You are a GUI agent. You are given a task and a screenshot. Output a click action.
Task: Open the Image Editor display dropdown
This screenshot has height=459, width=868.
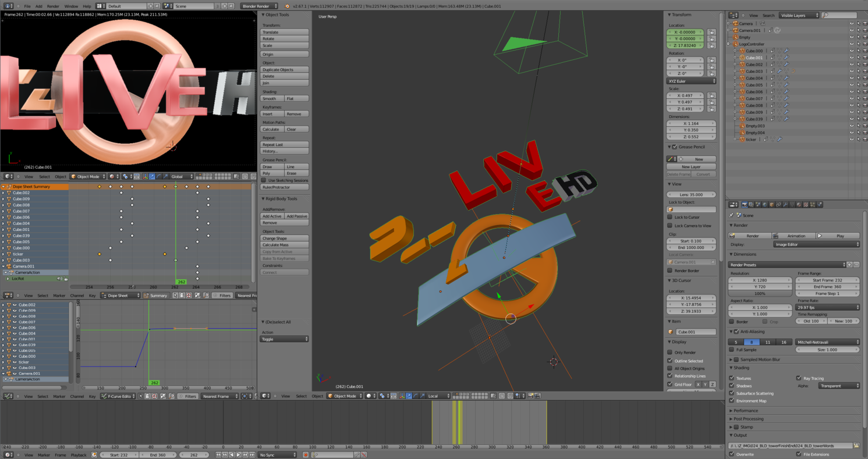(816, 244)
